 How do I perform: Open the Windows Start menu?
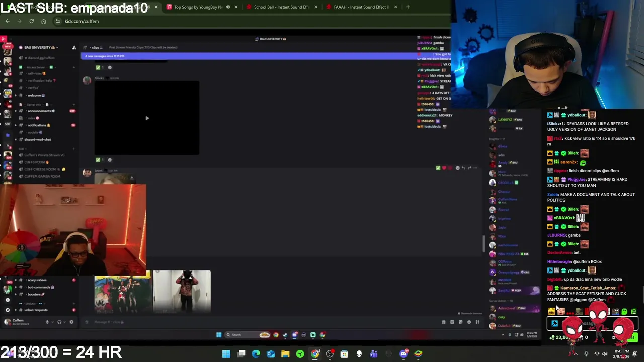226,354
